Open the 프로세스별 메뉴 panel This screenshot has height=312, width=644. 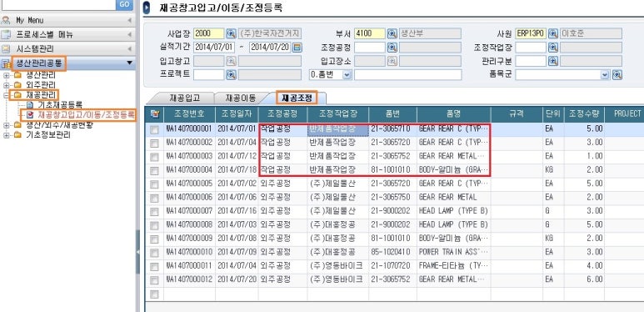click(x=67, y=34)
